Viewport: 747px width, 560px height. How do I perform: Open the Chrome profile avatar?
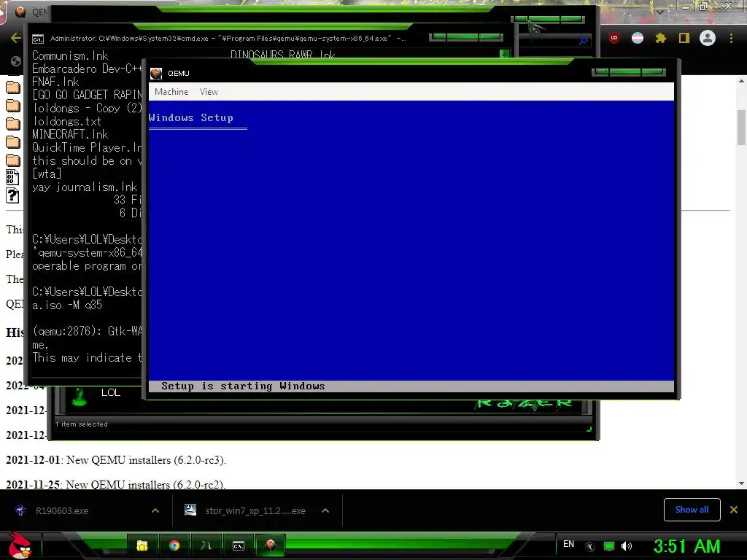pos(708,38)
